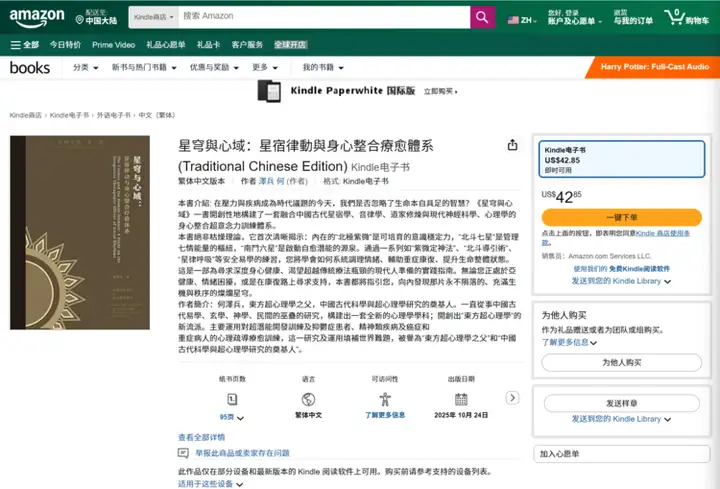The height and width of the screenshot is (489, 720).
Task: Click the Harry Potter Full-Cast Audio banner
Action: click(652, 67)
